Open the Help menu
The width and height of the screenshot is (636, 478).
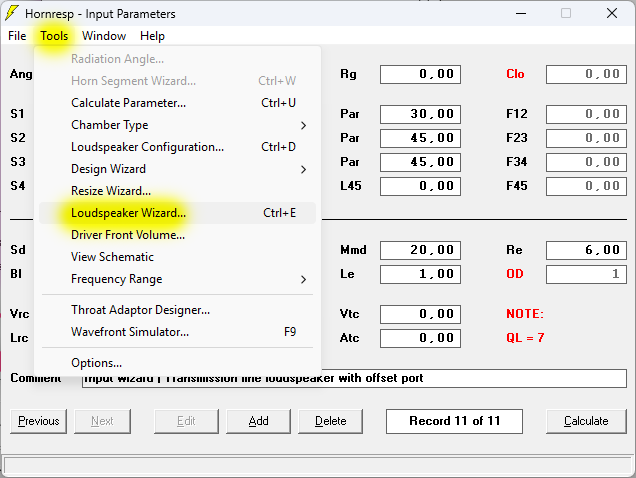[x=152, y=36]
